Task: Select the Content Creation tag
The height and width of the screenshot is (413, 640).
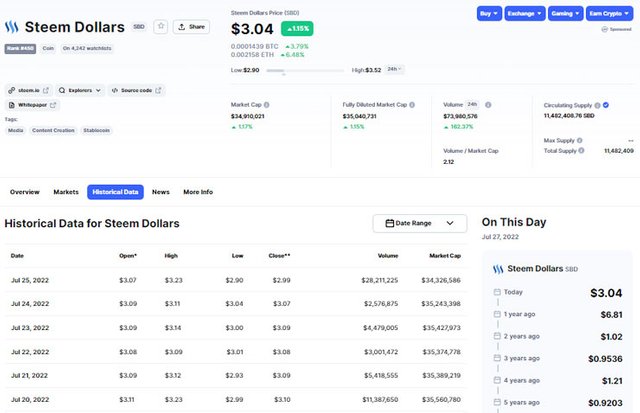Action: coord(53,130)
